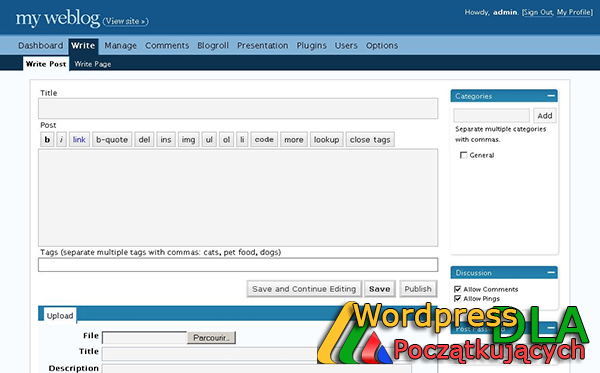Open the Blogroll menu
600x373 pixels.
(x=213, y=46)
